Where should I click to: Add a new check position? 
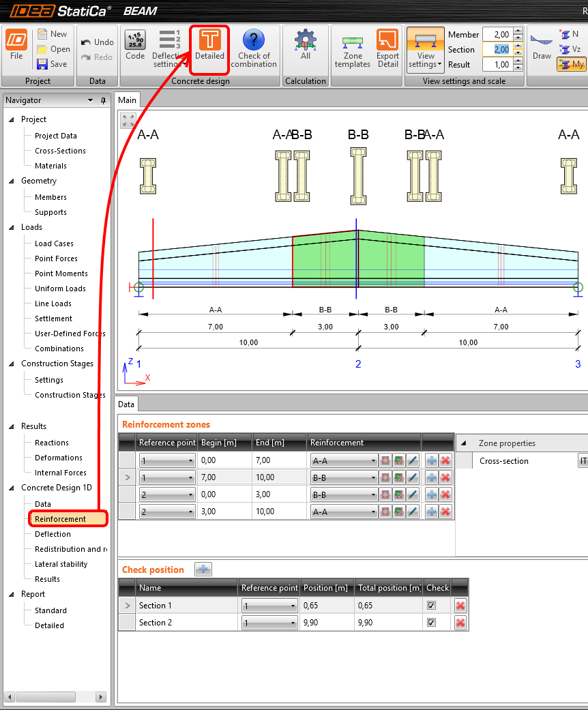203,570
